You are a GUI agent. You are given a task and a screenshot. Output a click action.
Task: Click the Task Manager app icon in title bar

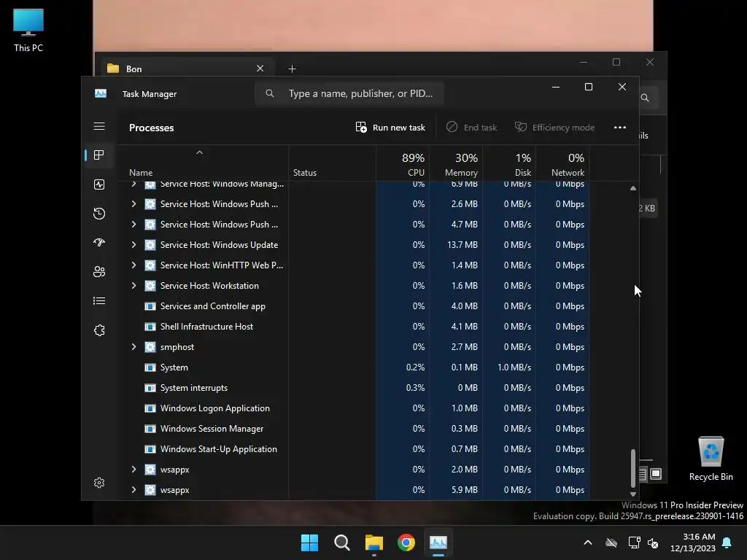[x=101, y=94]
